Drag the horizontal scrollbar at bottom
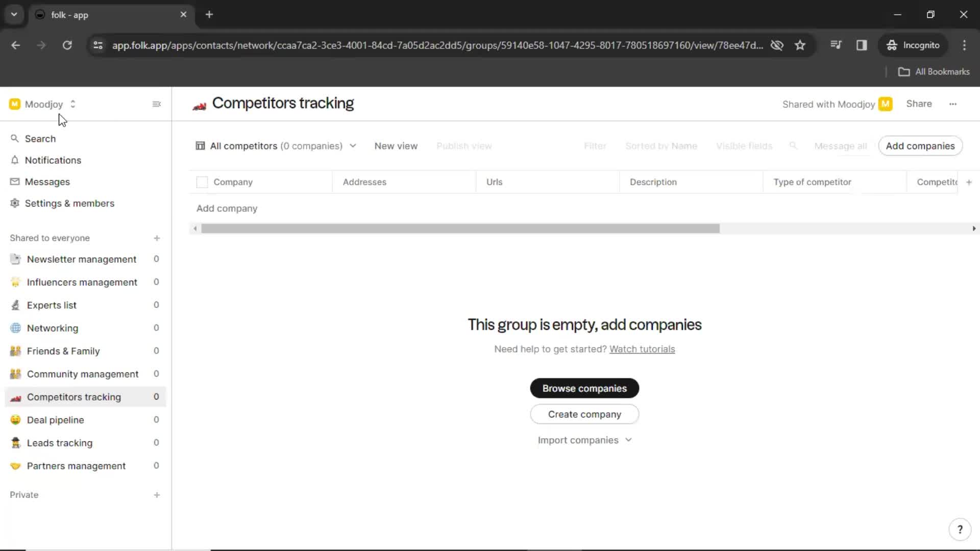This screenshot has height=551, width=980. [x=460, y=228]
